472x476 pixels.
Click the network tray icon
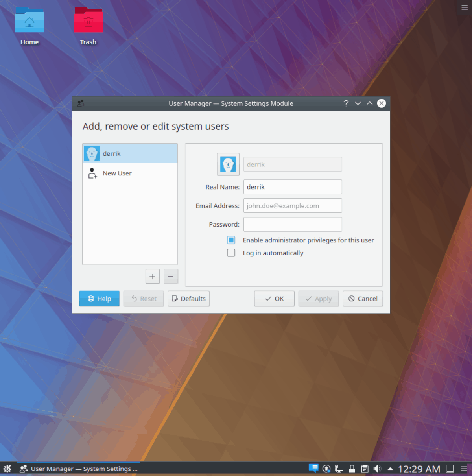[x=339, y=469]
